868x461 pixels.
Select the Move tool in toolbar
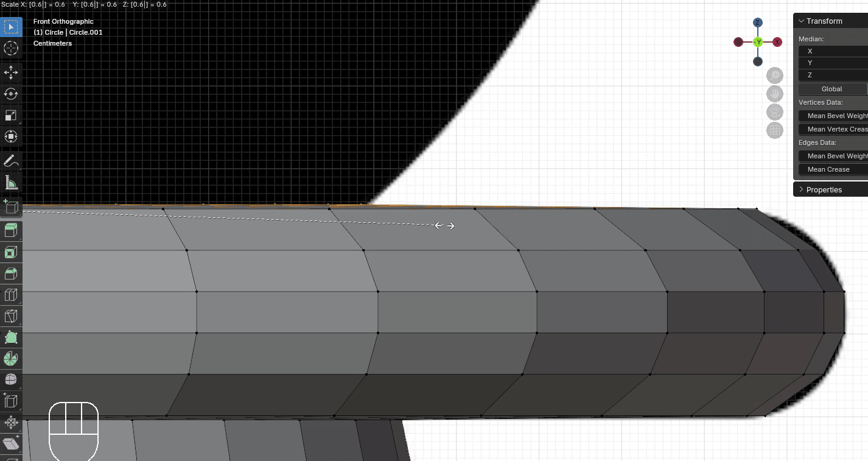coord(11,72)
